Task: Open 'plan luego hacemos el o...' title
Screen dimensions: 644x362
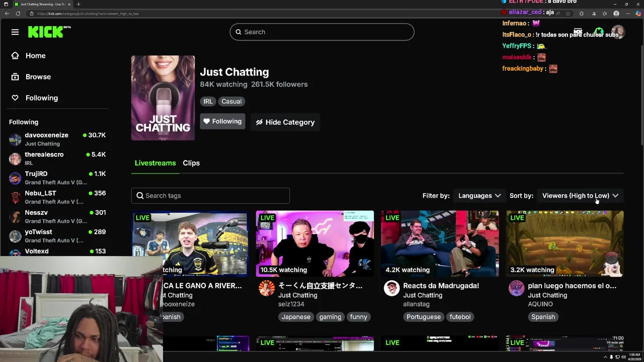Action: tap(572, 286)
